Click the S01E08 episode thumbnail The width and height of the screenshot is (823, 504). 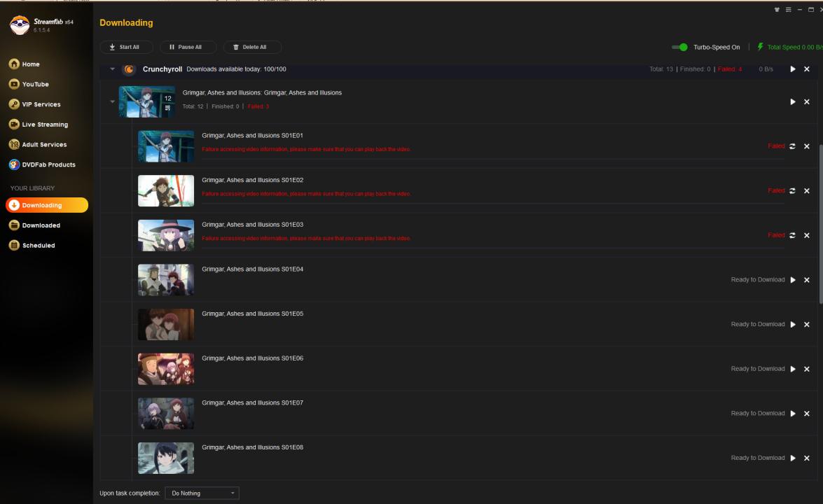tap(166, 458)
